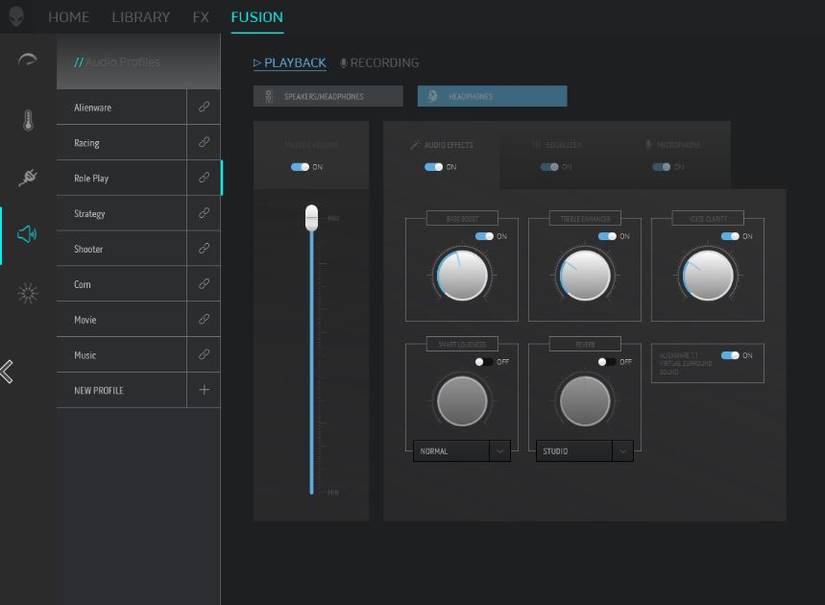825x605 pixels.
Task: Click the Treble Enhancer knob
Action: 585,275
